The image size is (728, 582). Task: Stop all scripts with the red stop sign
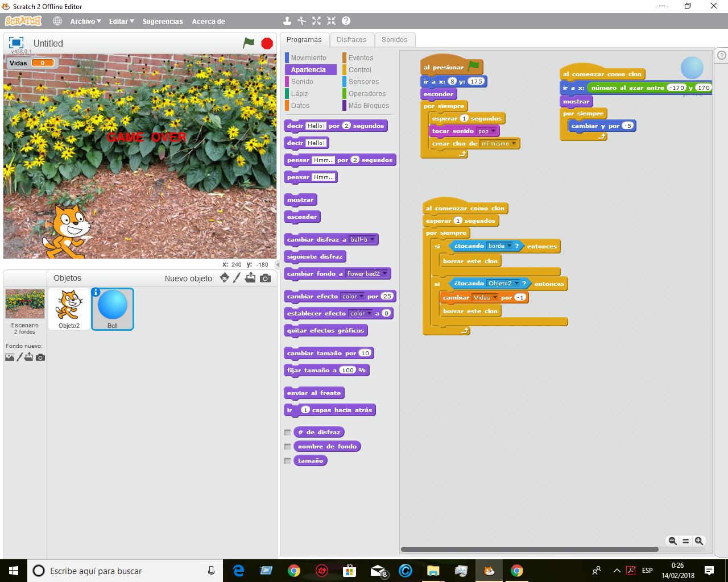point(266,43)
